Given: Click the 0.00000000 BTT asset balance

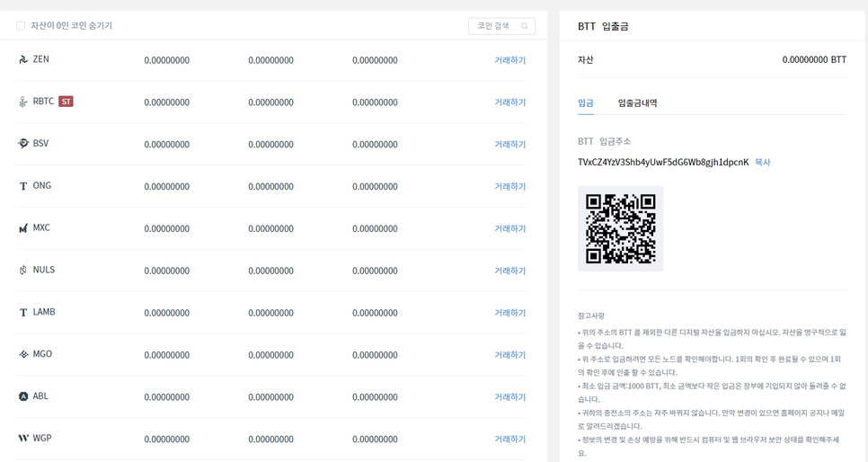Looking at the screenshot, I should pos(814,60).
